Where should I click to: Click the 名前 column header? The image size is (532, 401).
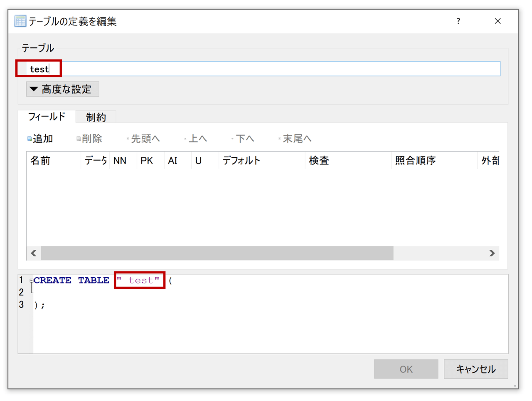pos(54,161)
